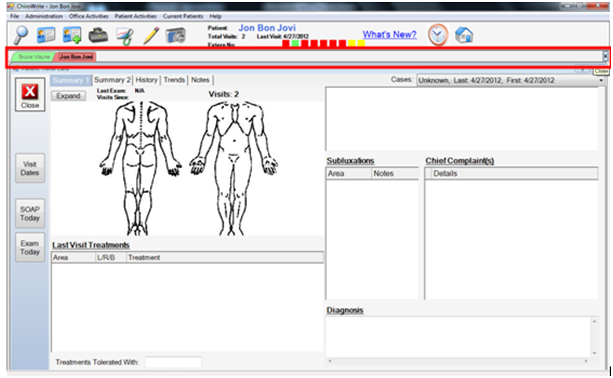Select the yellow pencil icon
Screen dimensions: 613x378
151,35
